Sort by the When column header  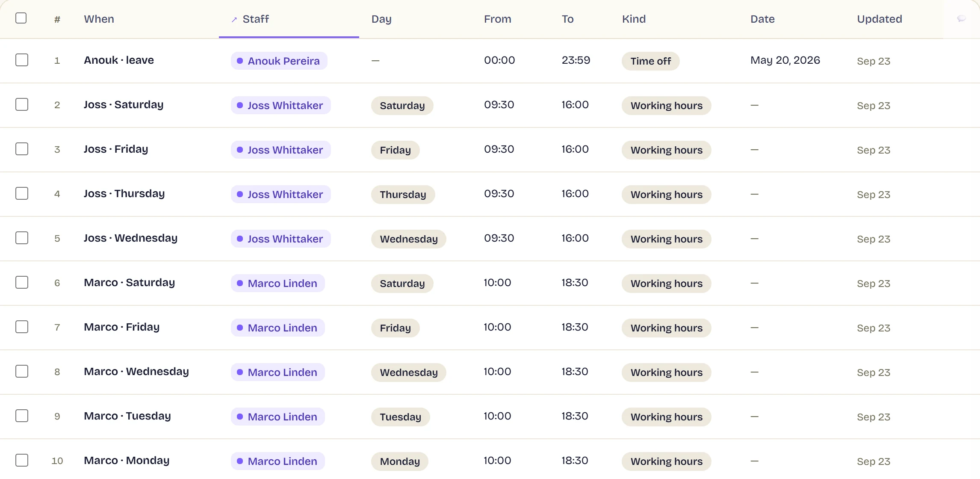pos(99,19)
